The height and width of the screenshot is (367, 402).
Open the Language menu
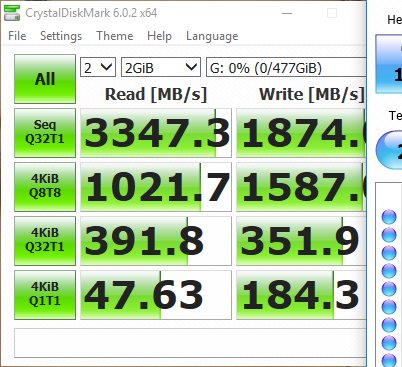pyautogui.click(x=212, y=36)
